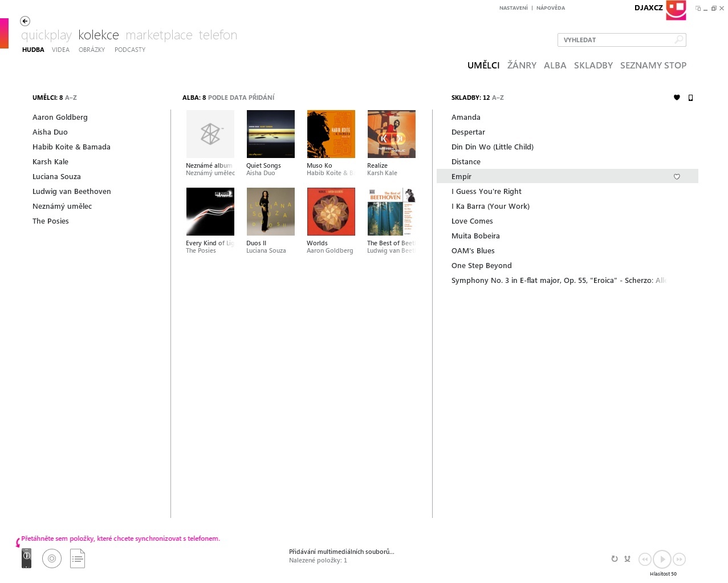The image size is (728, 583).
Task: Change songs A–Z sort order
Action: coord(498,98)
